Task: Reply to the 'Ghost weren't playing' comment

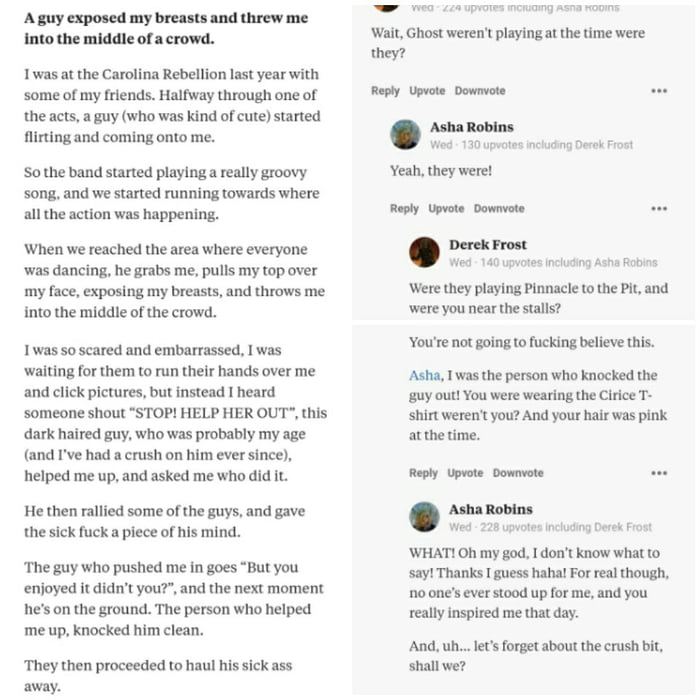Action: tap(385, 91)
